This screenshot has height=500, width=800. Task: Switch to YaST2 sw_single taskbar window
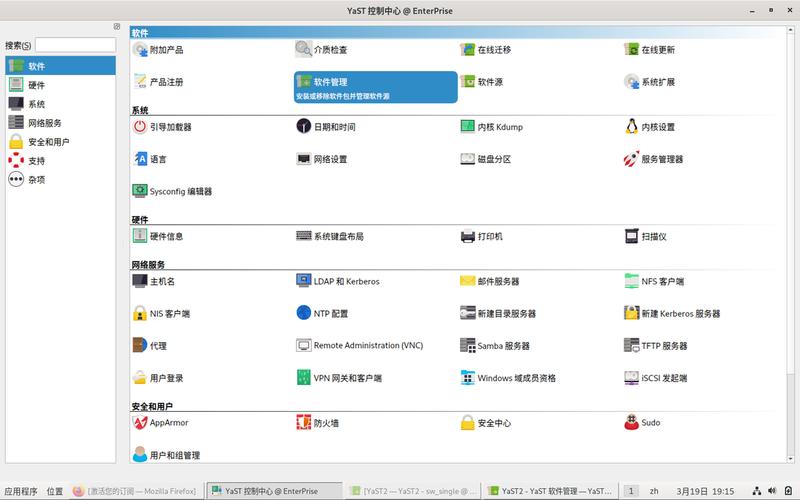411,491
